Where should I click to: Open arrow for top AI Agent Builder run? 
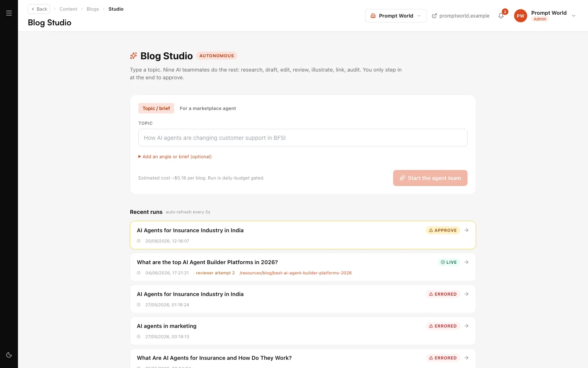(466, 262)
